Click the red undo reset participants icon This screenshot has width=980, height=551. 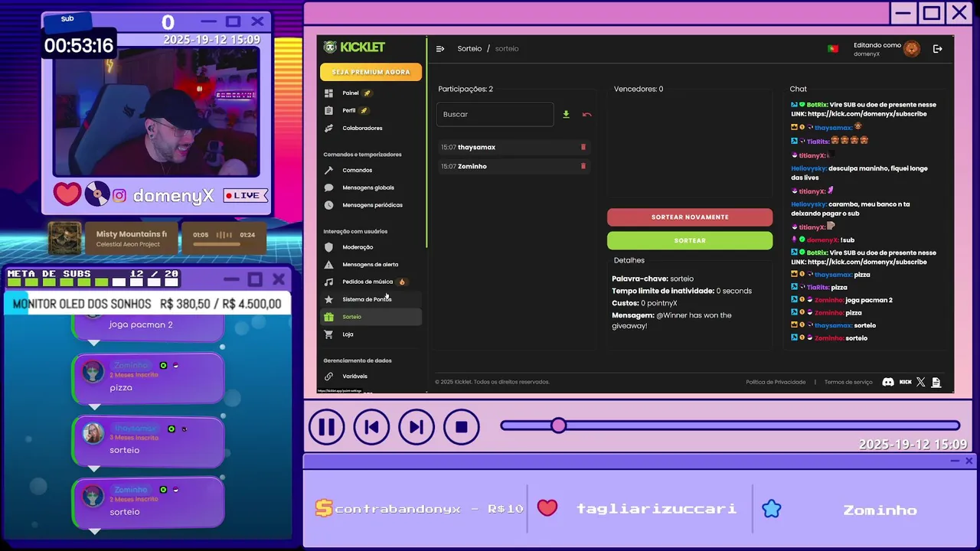click(586, 115)
